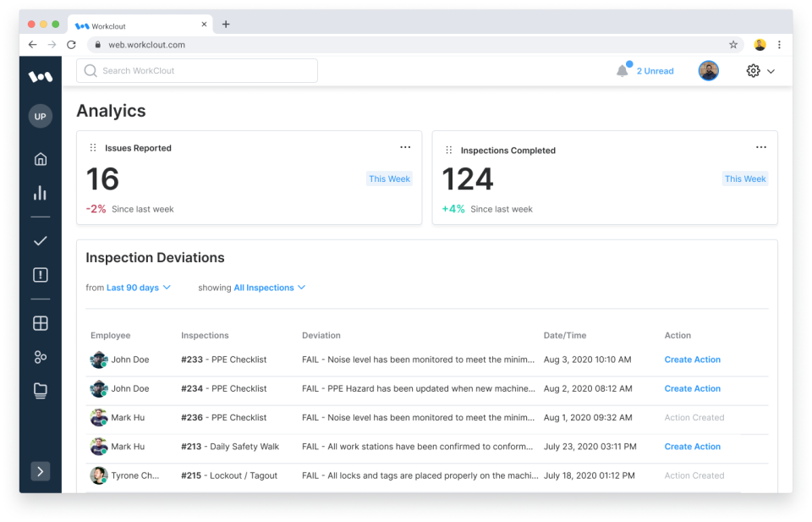Screen dimensions: 812x522
Task: Toggle the sidebar open with the arrow button
Action: click(x=40, y=470)
